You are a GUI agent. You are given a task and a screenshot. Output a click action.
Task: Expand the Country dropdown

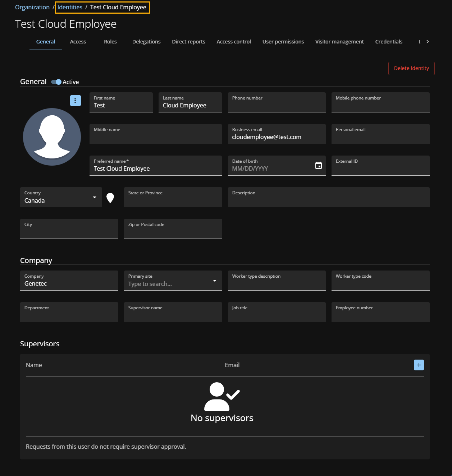[x=95, y=197]
